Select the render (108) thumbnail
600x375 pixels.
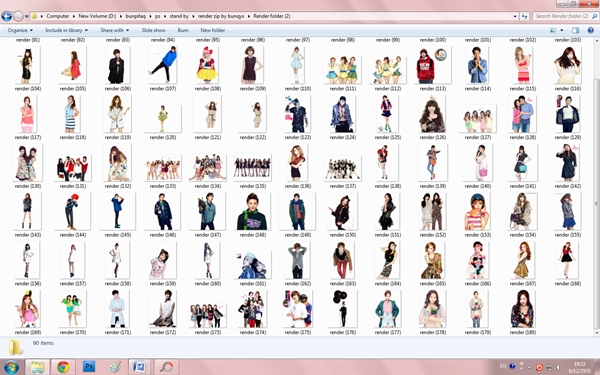tap(207, 65)
